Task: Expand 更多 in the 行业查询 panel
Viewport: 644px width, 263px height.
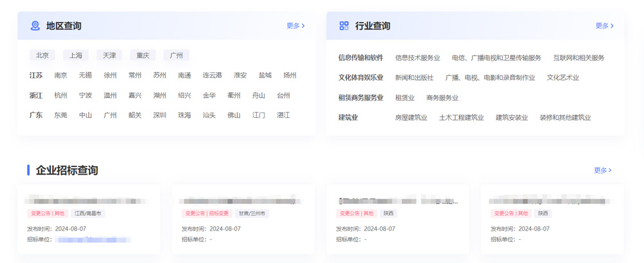Action: click(x=604, y=26)
